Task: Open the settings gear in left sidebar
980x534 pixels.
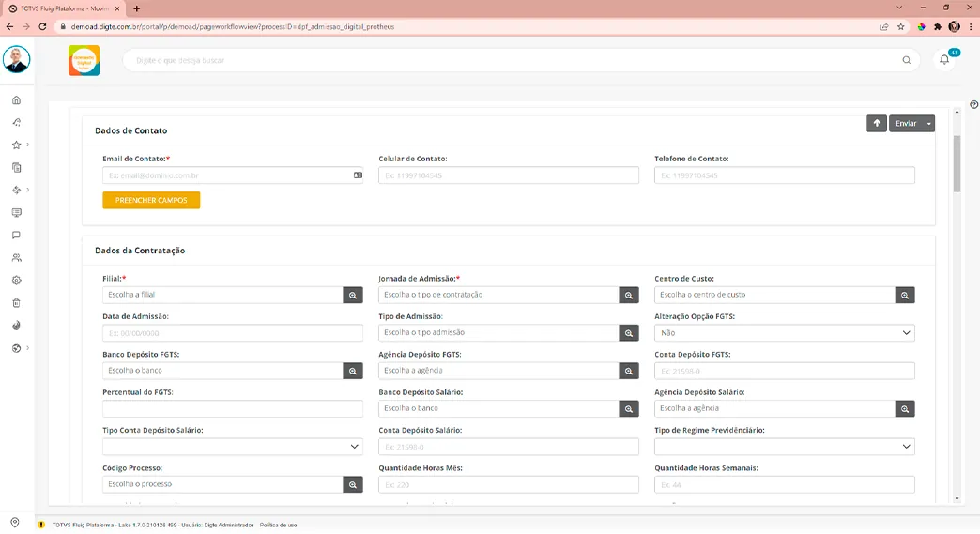Action: (x=16, y=280)
